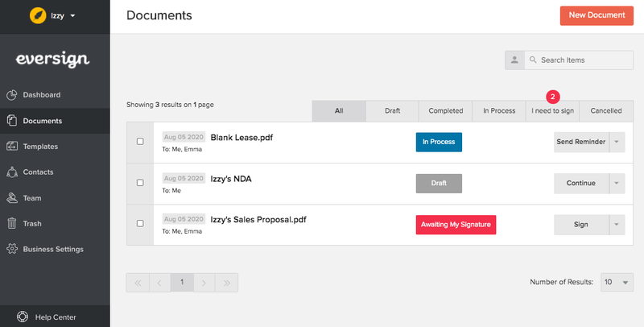Select the Izzy's NDA checkbox
This screenshot has width=644, height=327.
pos(140,182)
